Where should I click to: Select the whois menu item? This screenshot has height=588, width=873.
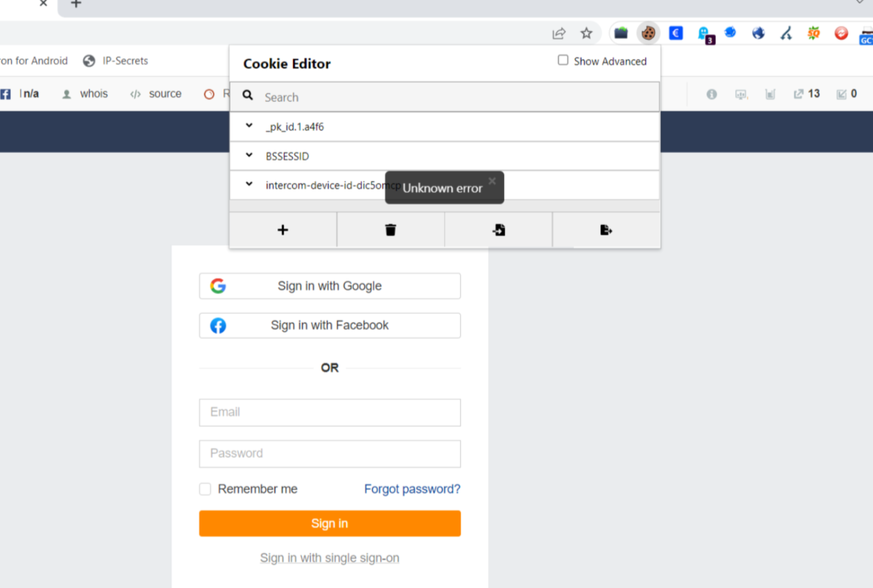pyautogui.click(x=94, y=94)
